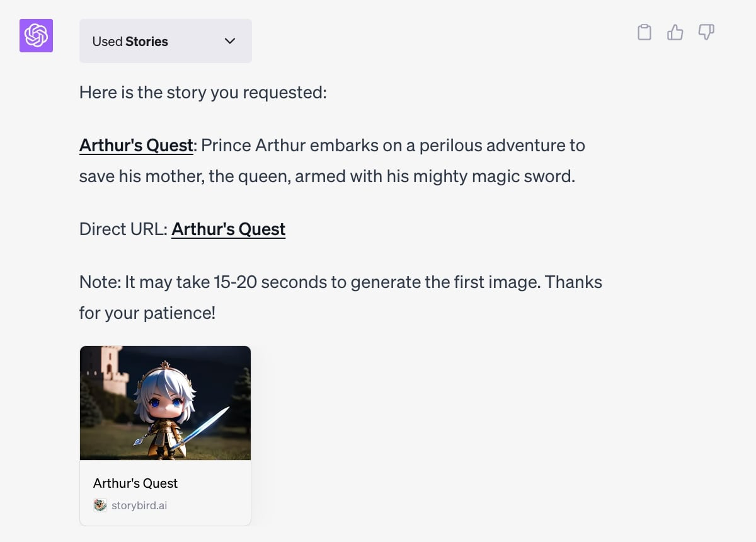Click the thumbs up icon
The image size is (756, 542).
675,32
